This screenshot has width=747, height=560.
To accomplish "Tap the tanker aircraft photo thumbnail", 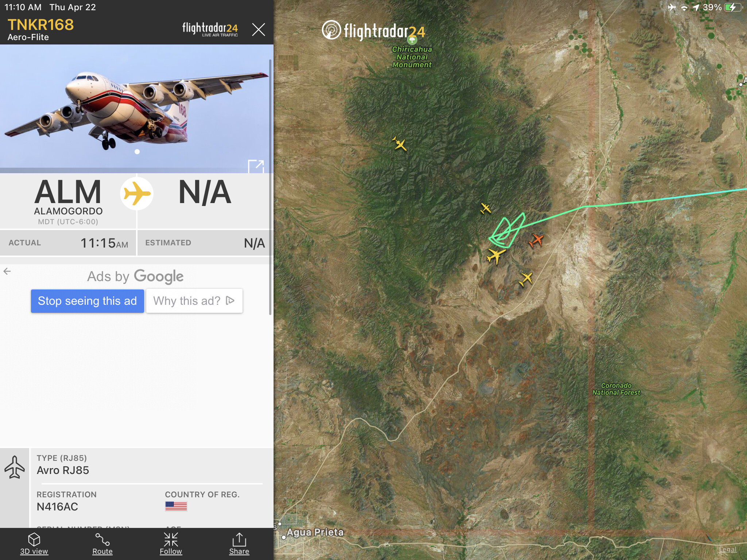I will pos(136,106).
